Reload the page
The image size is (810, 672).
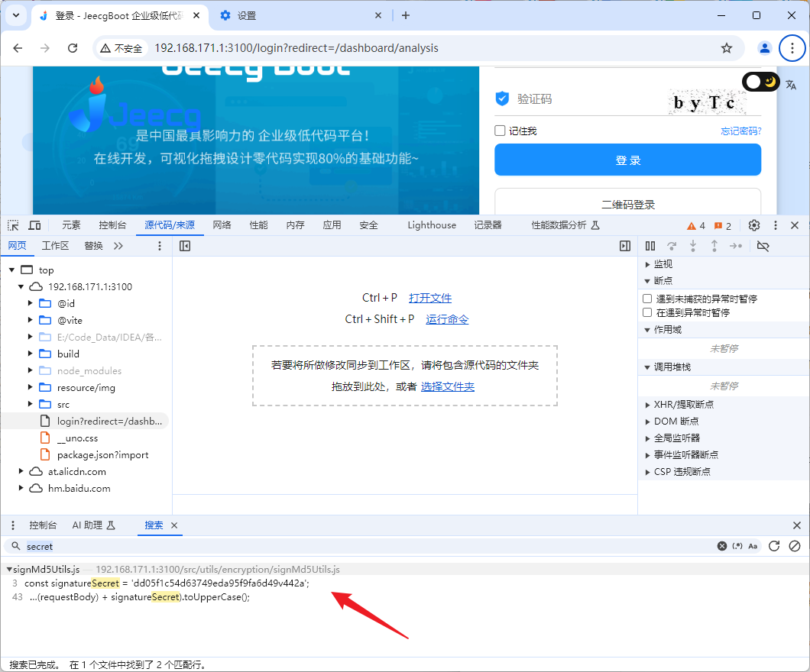[73, 48]
